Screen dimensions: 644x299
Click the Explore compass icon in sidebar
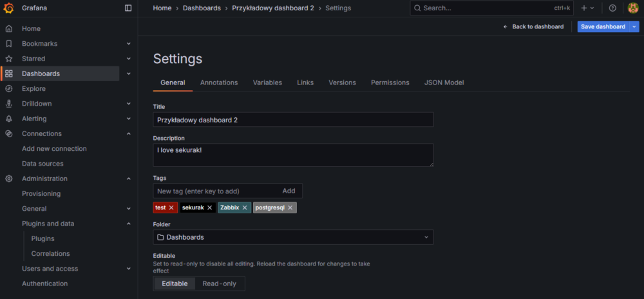click(9, 89)
